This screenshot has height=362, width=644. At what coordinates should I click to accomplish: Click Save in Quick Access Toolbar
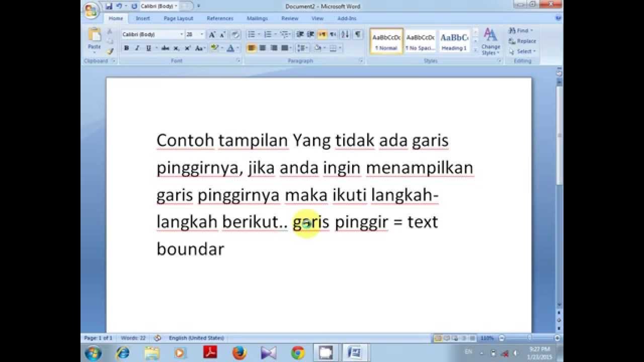[x=109, y=6]
